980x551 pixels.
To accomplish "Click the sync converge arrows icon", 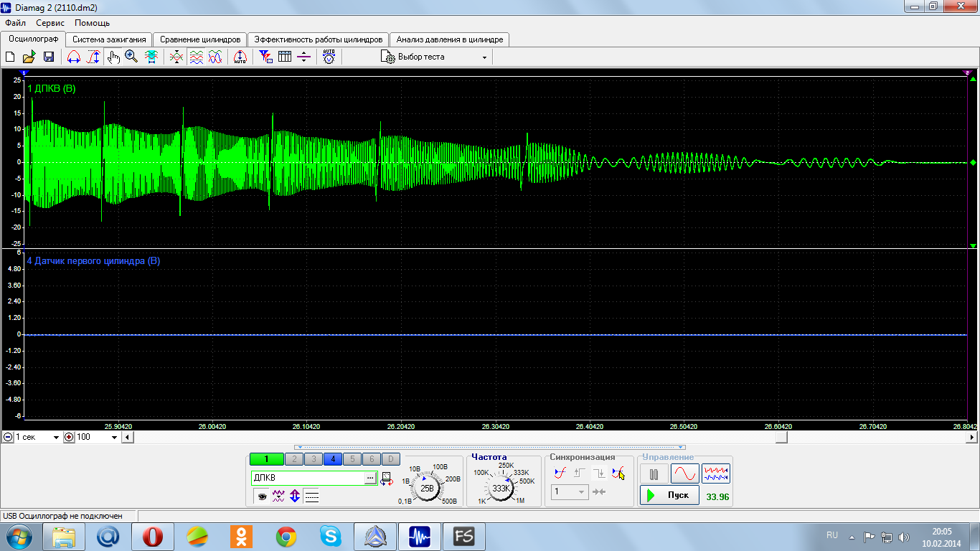I will pos(600,491).
